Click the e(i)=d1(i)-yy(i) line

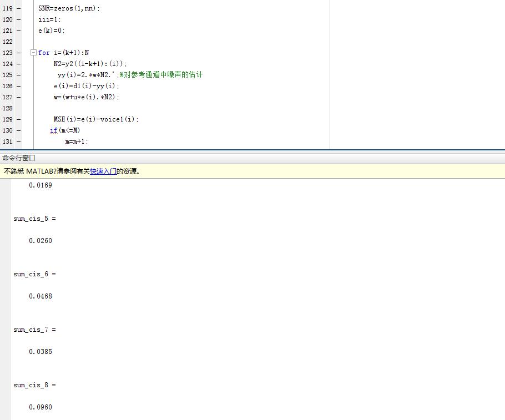click(87, 86)
